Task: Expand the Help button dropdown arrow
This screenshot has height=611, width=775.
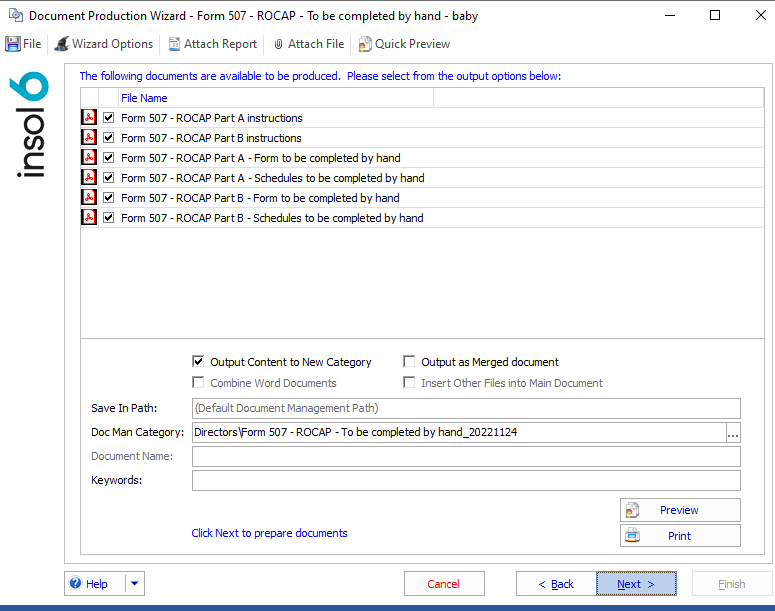Action: pos(135,584)
